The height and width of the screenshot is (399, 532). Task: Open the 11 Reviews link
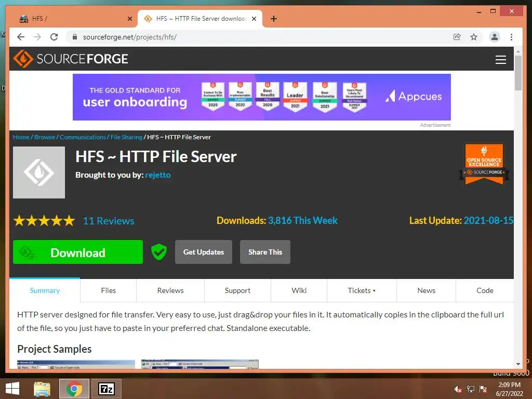109,221
